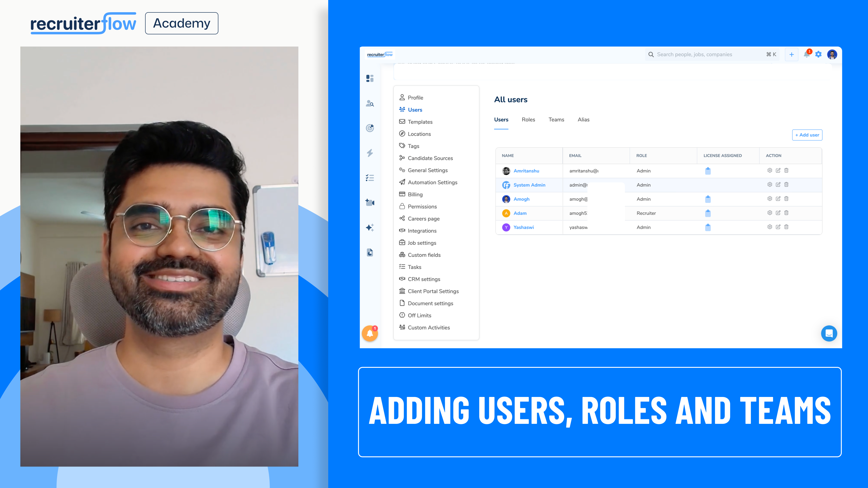
Task: Open System Admin user link
Action: click(529, 185)
